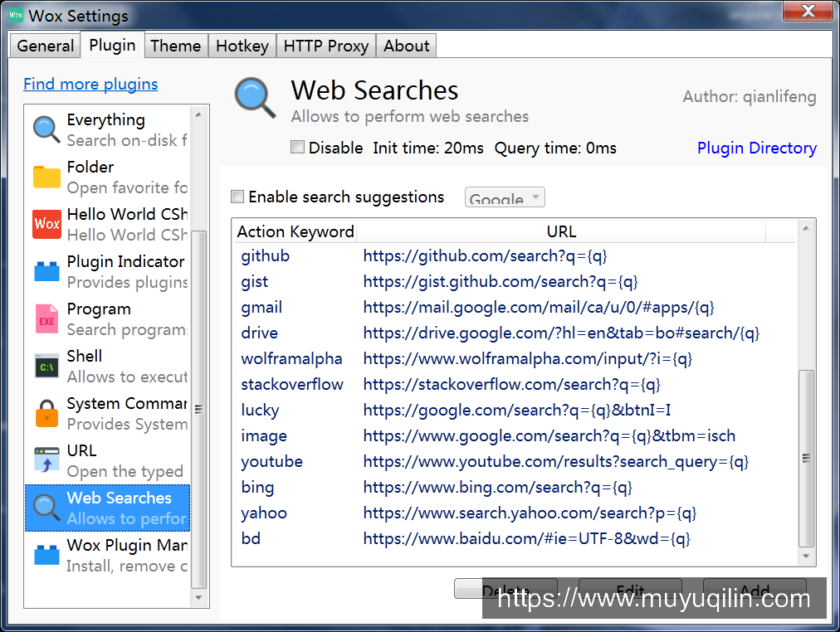Screen dimensions: 840x632
Task: Click the URL plugin browser icon
Action: 46,460
